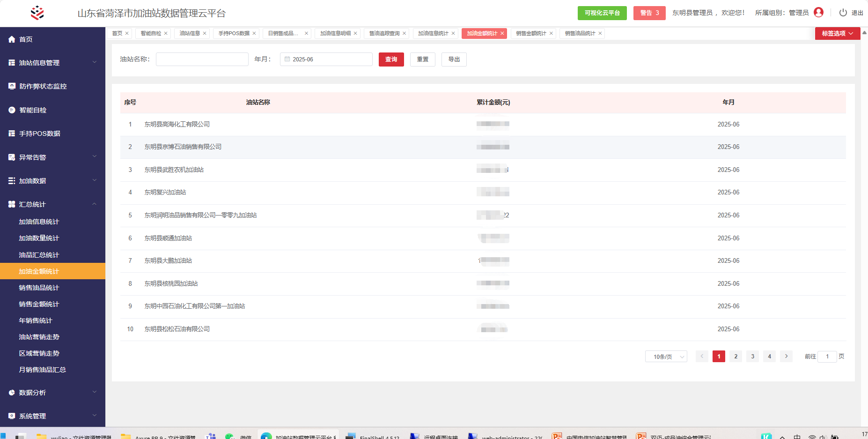Click the 油站信息管理 sidebar icon
Screen dimensions: 868x439
point(12,63)
